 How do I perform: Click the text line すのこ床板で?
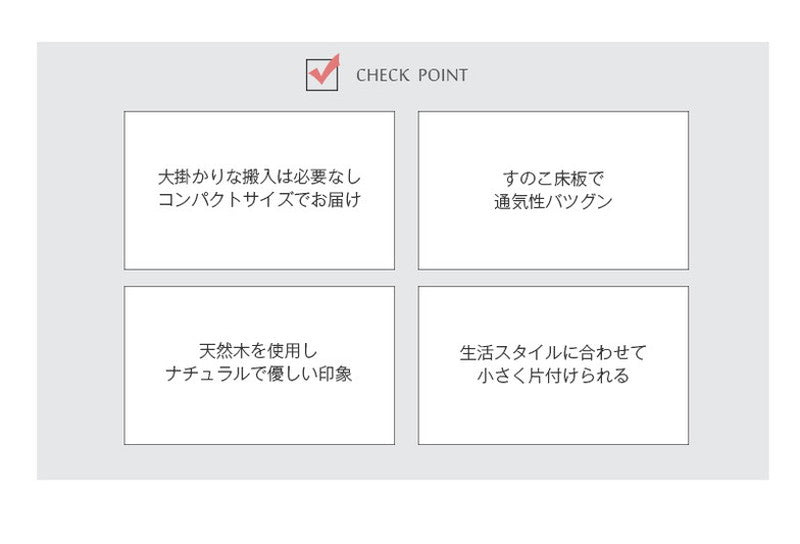coord(553,178)
